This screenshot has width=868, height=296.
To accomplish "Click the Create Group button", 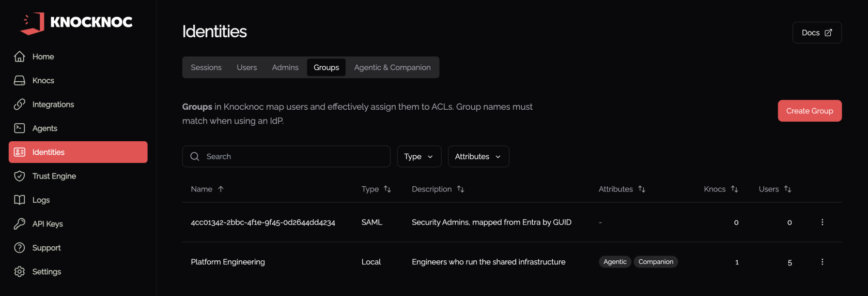I will (x=810, y=111).
